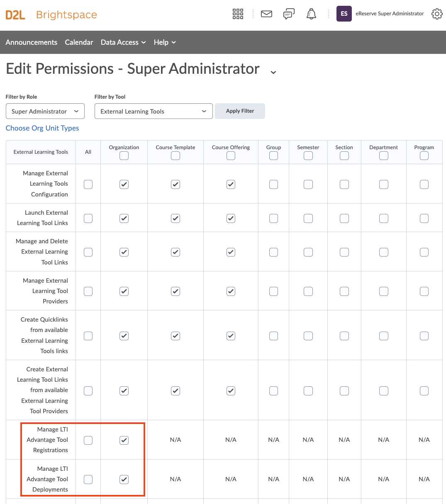Uncheck Organization for Manage LTI Advantage Tool Registrations
Screen dimensions: 446x504
click(x=124, y=440)
